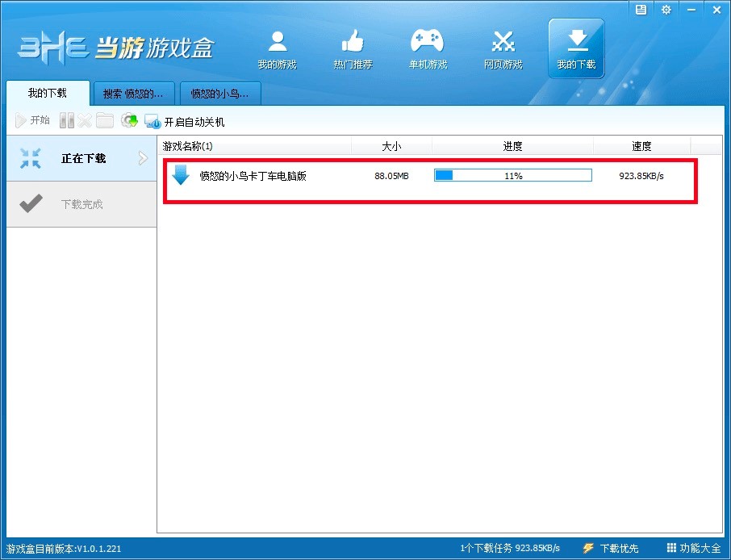Open 单机游戏 gamepad section
Screen dimensions: 731x560
pos(428,49)
